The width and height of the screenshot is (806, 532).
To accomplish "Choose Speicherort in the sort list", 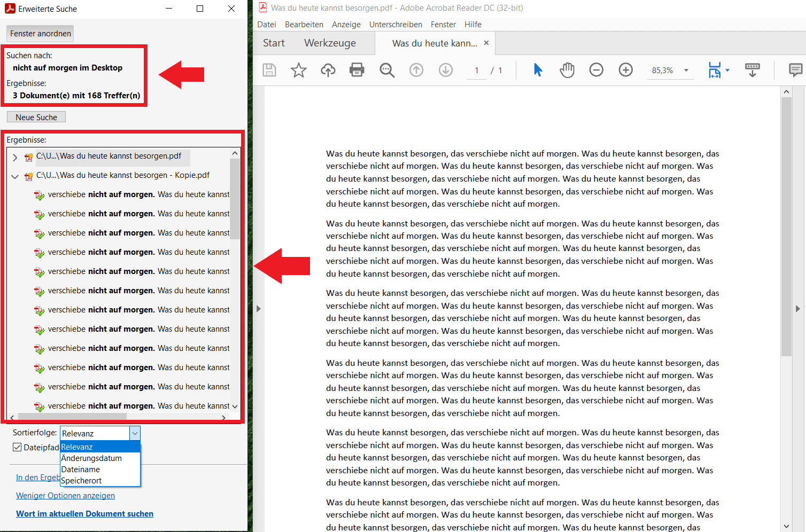I will tap(100, 481).
